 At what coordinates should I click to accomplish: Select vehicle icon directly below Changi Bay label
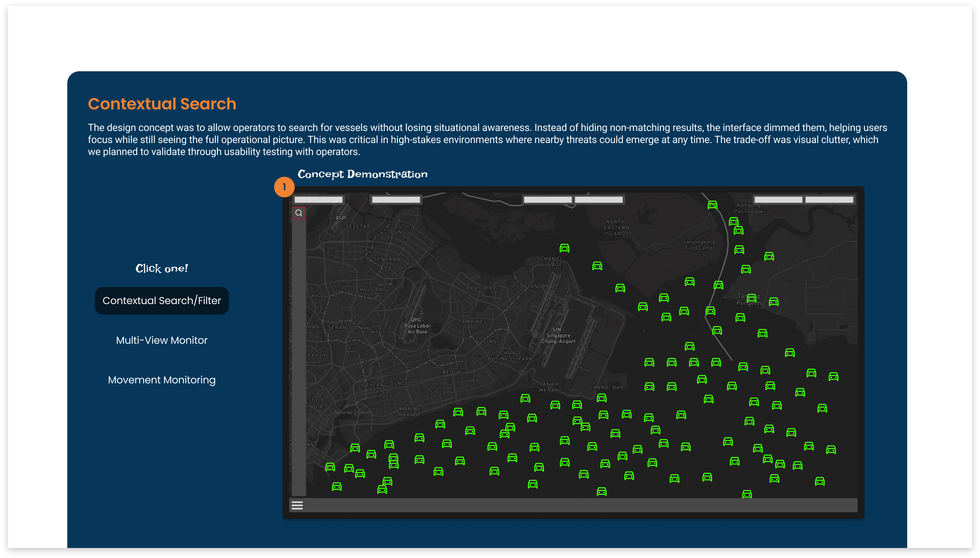pyautogui.click(x=601, y=398)
